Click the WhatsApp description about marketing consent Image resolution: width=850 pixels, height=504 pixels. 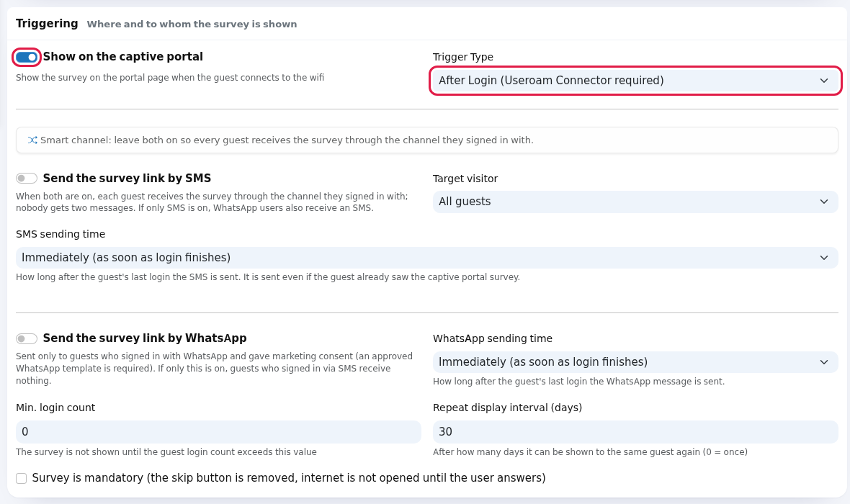coord(214,369)
